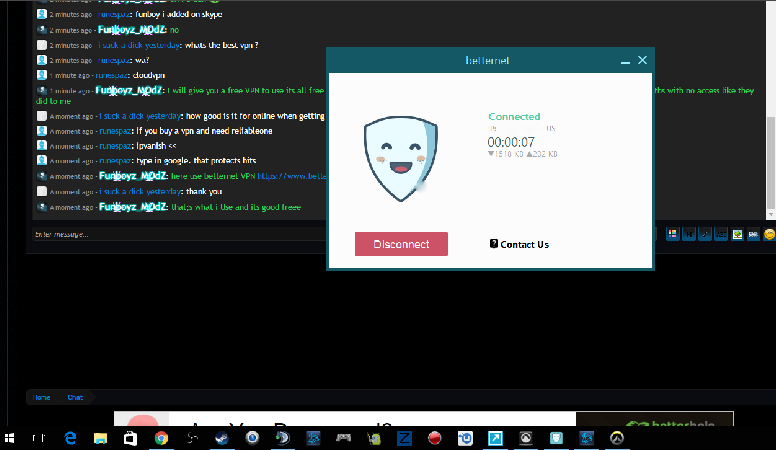The image size is (776, 450).
Task: Click the chat scrollbar down arrow
Action: point(771,215)
